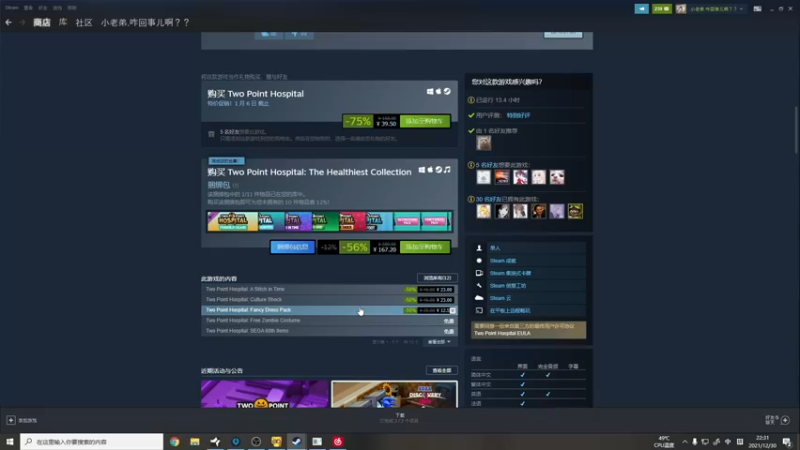Click the Steam trading cards icon
The image size is (800, 450).
[479, 273]
